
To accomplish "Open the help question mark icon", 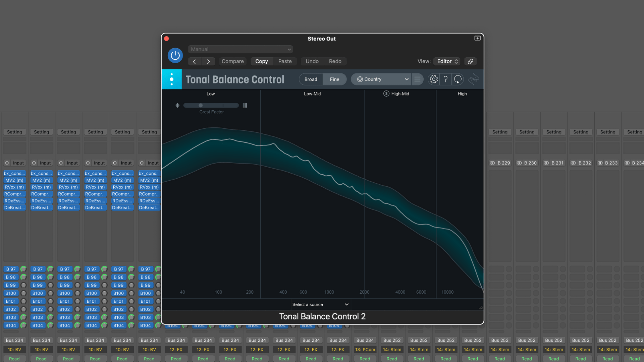I will point(445,79).
